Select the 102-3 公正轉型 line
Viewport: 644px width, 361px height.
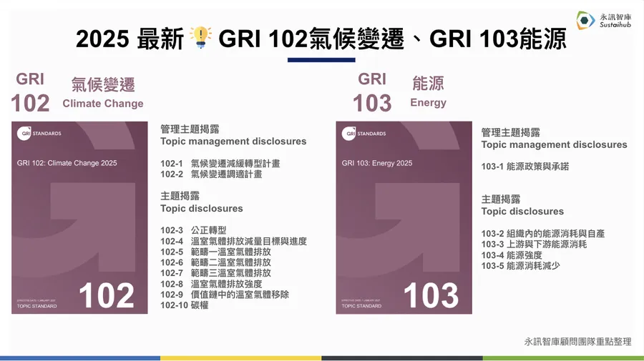(193, 230)
